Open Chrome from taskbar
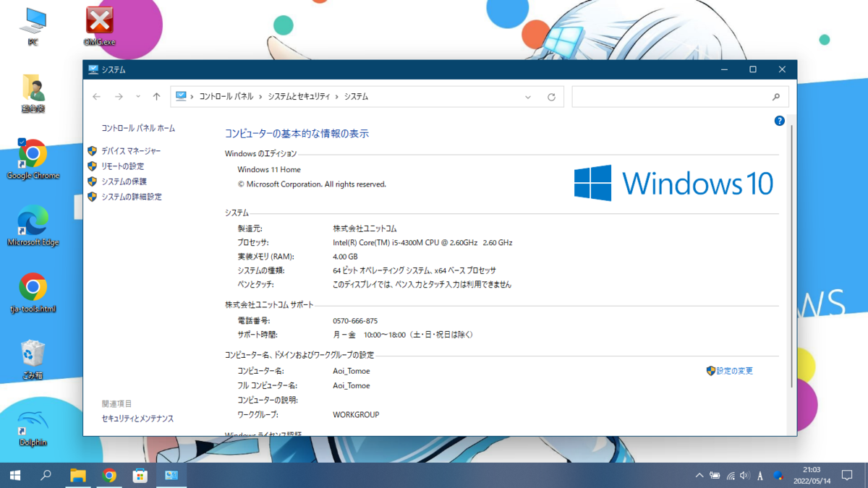 pos(109,475)
